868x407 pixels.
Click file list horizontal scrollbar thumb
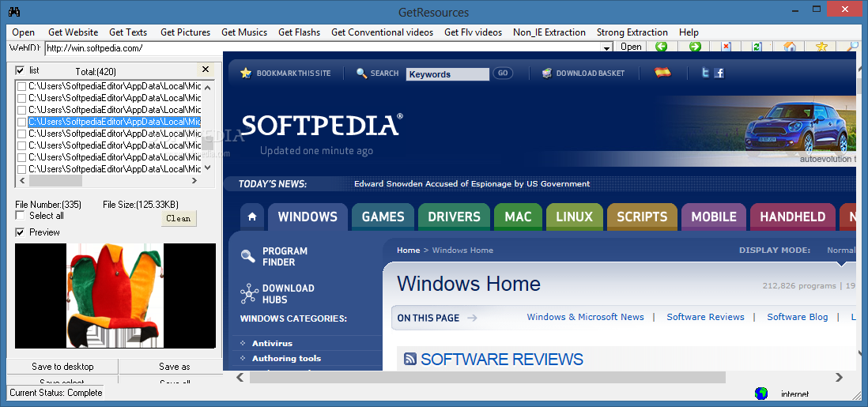coord(55,180)
